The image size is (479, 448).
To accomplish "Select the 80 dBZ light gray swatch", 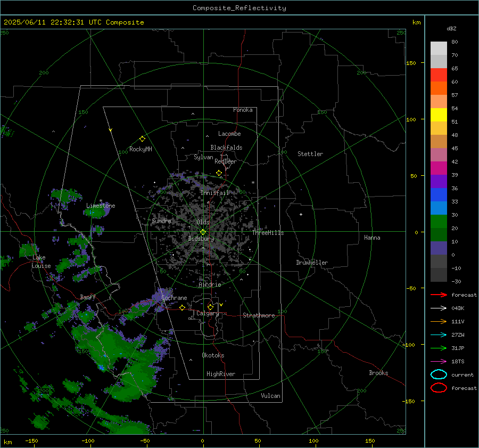I will pos(439,48).
